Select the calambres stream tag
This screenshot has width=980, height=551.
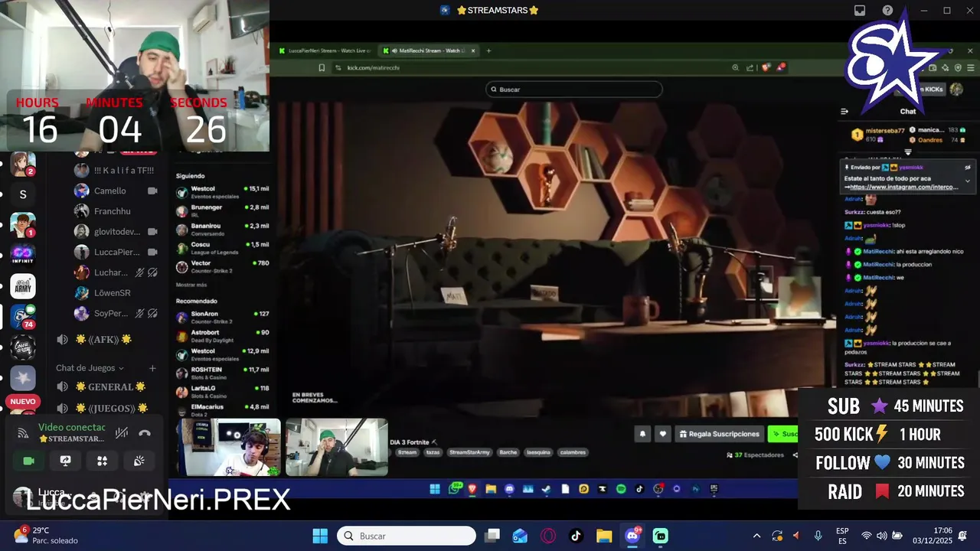pos(572,452)
